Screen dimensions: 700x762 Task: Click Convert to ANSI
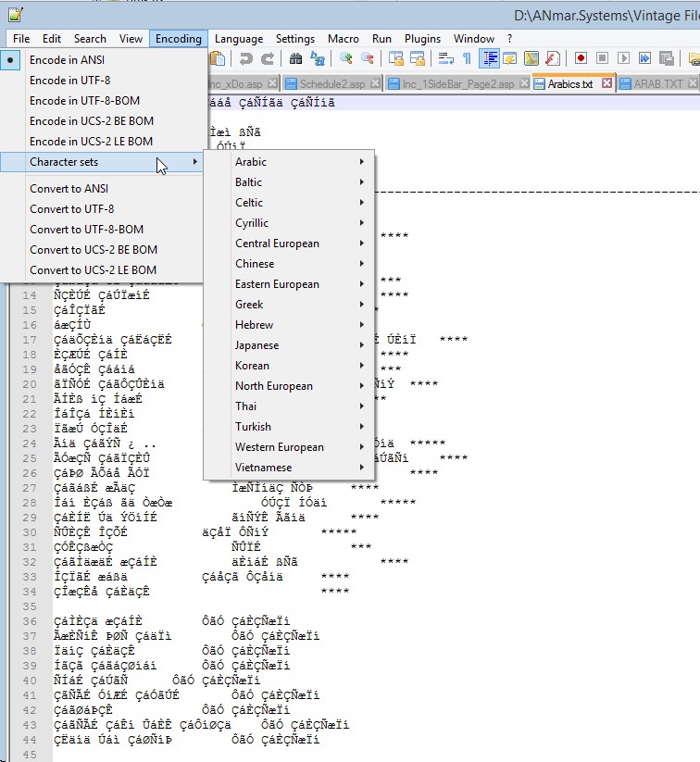(69, 189)
